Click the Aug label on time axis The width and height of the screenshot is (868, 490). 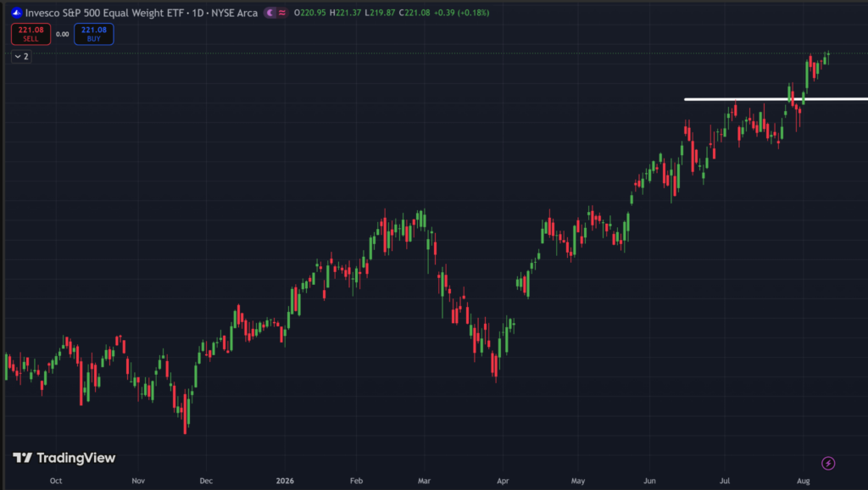coord(804,481)
